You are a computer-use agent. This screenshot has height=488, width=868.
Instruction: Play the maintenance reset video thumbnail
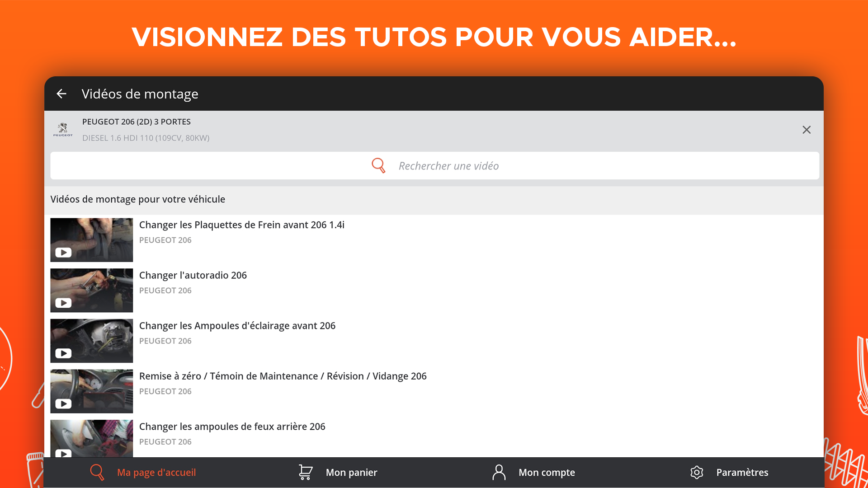tap(92, 391)
